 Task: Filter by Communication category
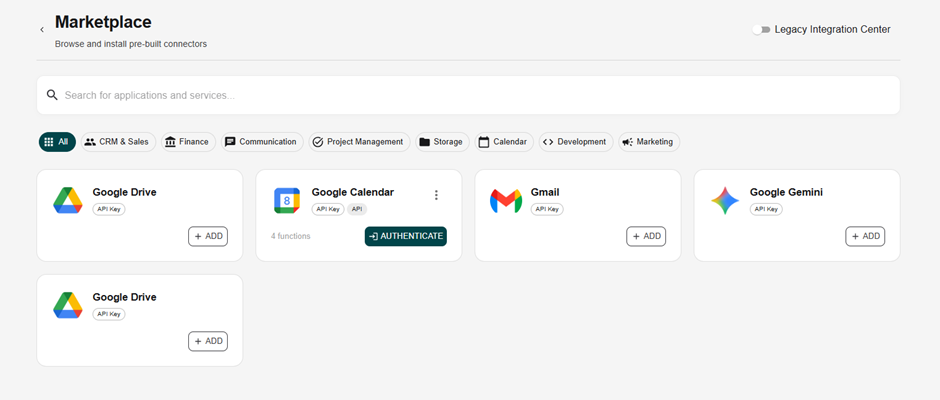click(x=262, y=142)
